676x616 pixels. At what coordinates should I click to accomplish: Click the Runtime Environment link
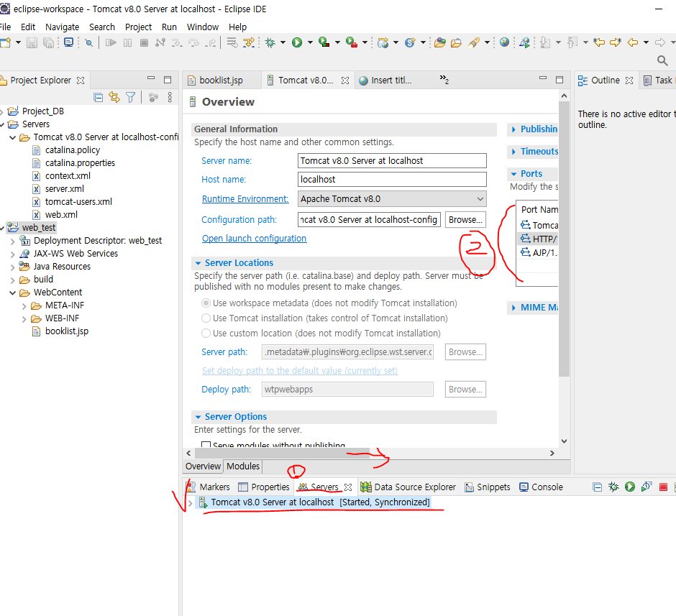[x=245, y=198]
